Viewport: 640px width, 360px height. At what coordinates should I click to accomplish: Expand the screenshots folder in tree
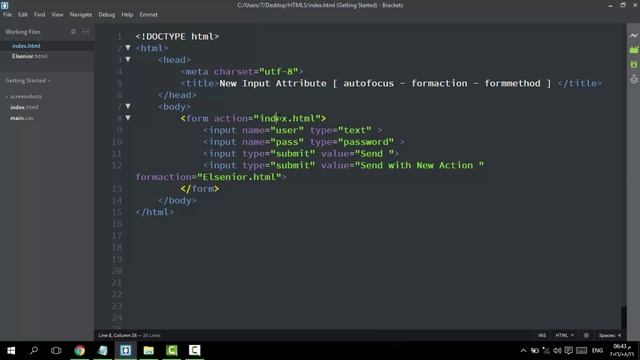tap(7, 97)
